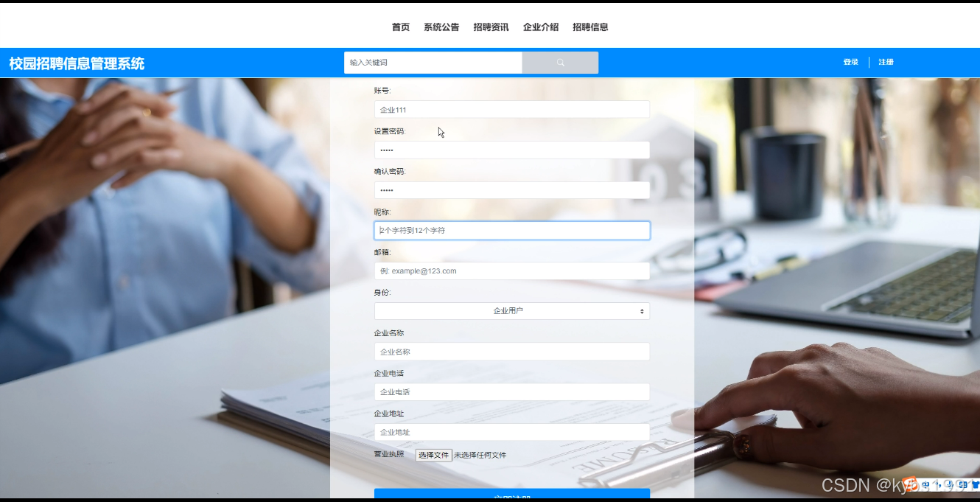Open the 招聘信息 nav item

tap(590, 27)
